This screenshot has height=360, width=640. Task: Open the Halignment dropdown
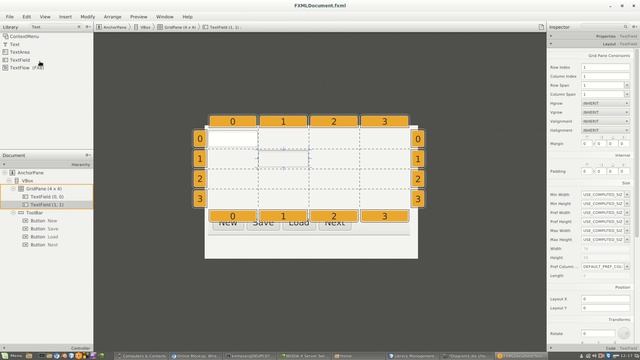(605, 130)
